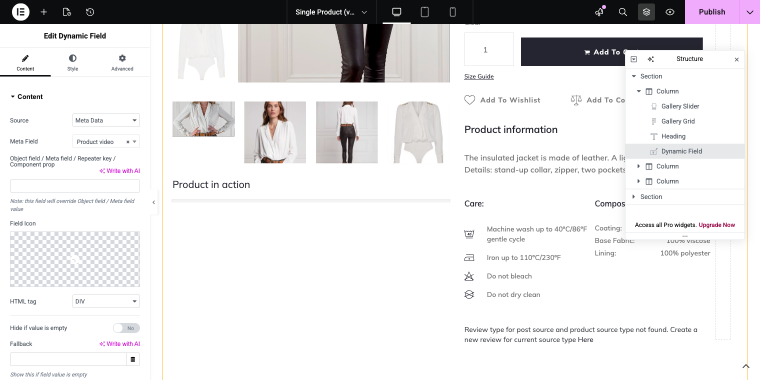Open the Finder search icon
This screenshot has height=380, width=760.
(623, 12)
